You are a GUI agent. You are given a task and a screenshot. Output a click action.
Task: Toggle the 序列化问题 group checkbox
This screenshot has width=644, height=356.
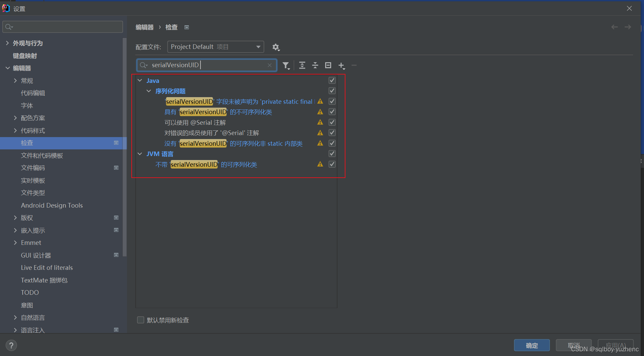coord(332,90)
